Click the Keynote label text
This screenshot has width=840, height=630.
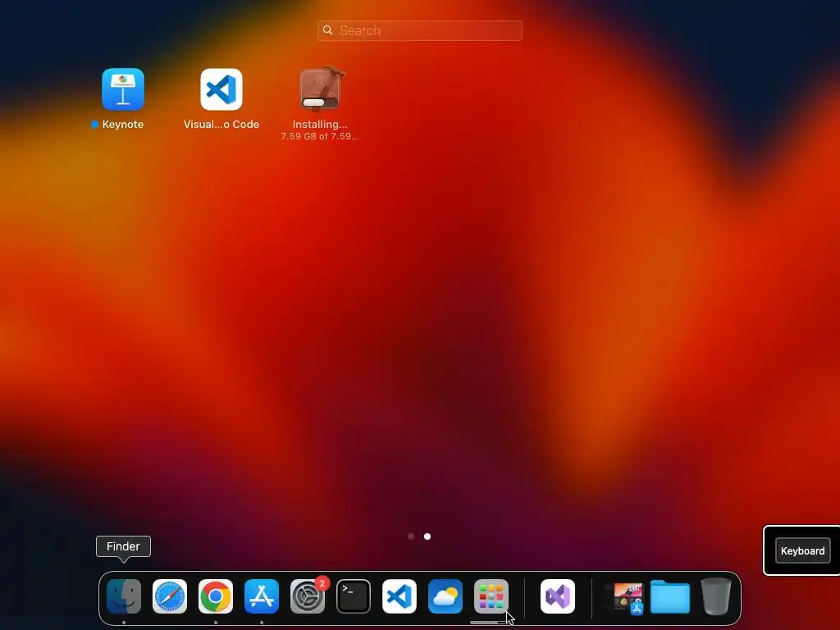123,125
